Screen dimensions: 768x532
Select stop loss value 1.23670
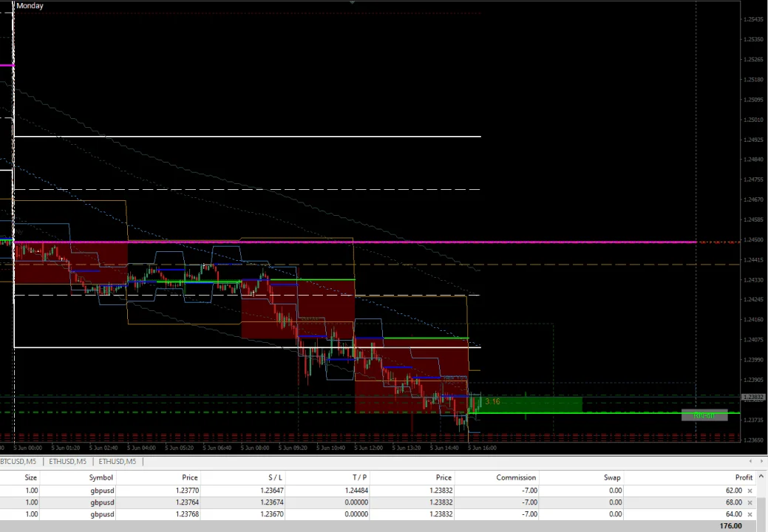271,514
